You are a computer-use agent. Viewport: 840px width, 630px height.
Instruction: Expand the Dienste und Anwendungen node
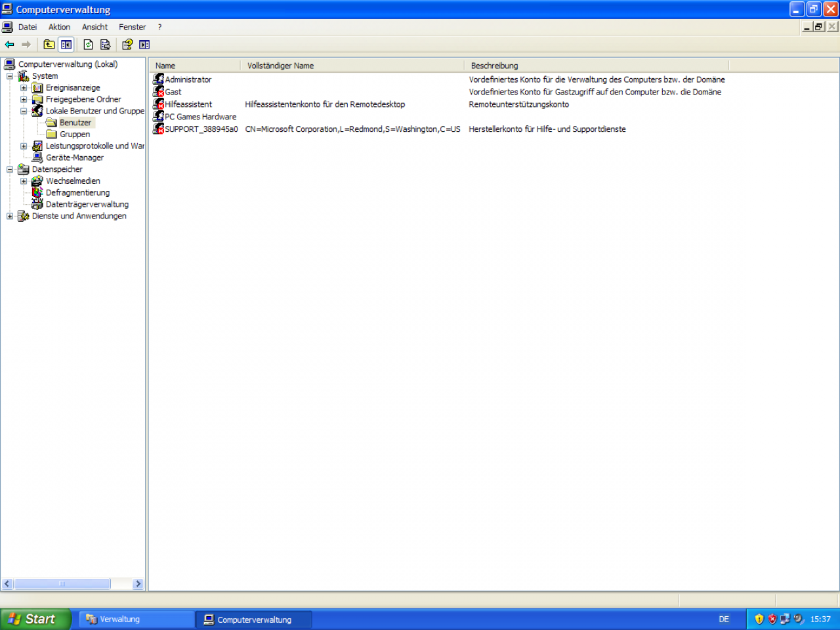click(10, 216)
